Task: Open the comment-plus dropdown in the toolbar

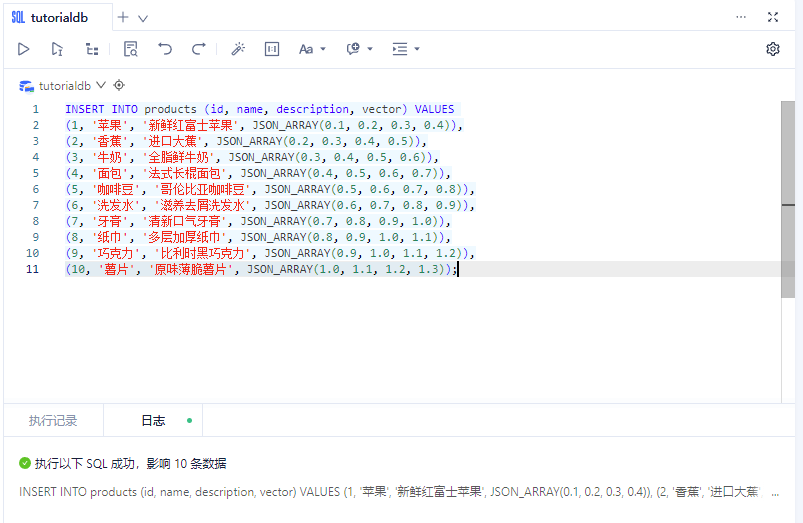Action: 360,49
